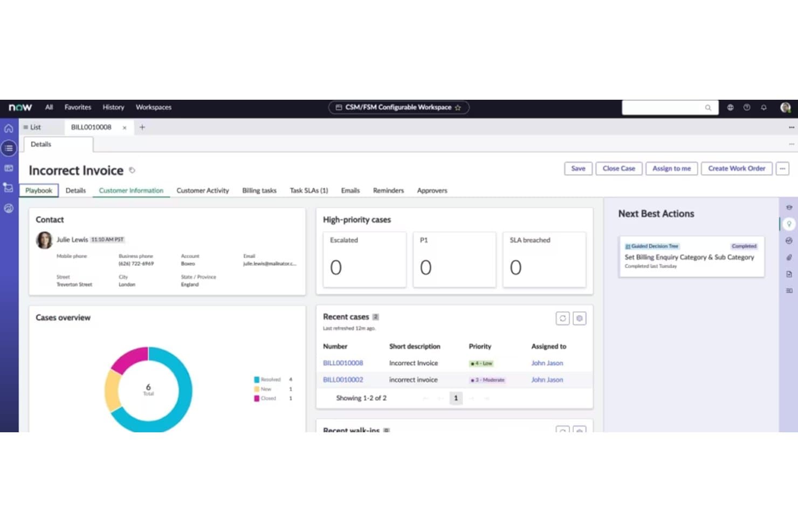Click the Create Work Order button
Viewport: 798px width, 532px height.
pos(737,169)
